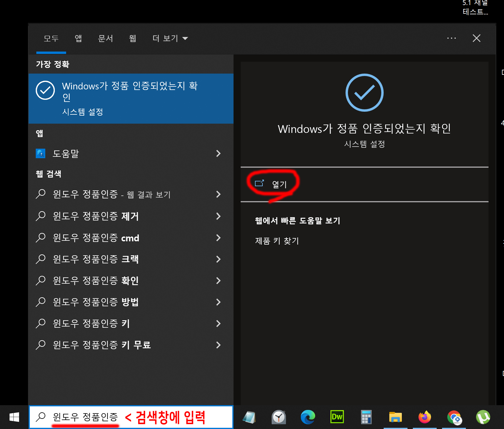Expand the 도움말 app result arrow
The image size is (504, 429).
pos(218,153)
